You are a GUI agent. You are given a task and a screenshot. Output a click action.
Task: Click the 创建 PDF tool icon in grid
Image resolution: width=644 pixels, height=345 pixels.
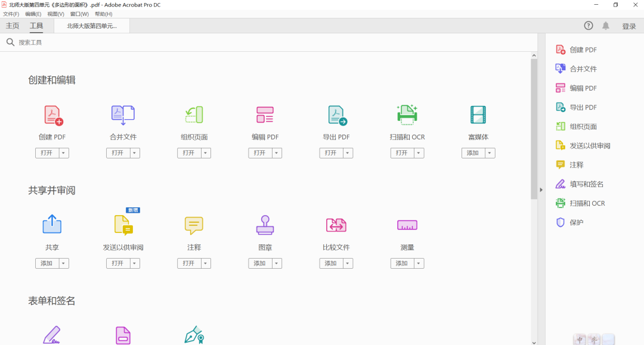point(53,115)
